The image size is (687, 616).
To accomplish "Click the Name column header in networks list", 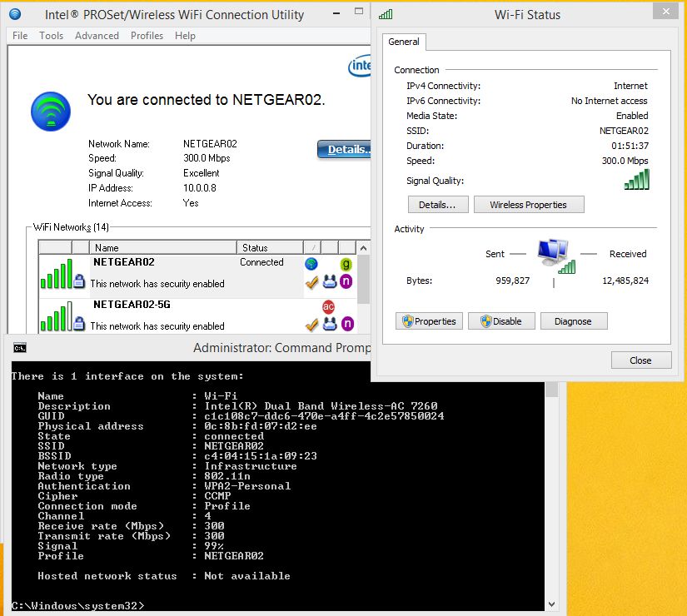I will [x=163, y=247].
